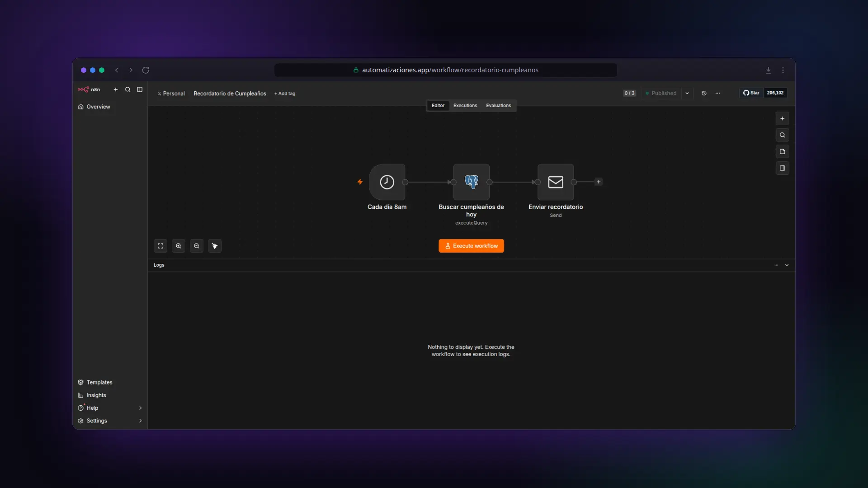Fit workflow to view on canvas
The width and height of the screenshot is (868, 488).
(160, 246)
